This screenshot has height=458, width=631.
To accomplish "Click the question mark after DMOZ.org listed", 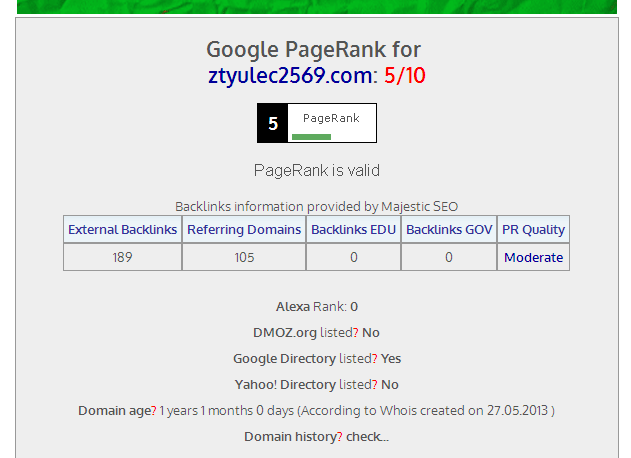I will click(356, 333).
